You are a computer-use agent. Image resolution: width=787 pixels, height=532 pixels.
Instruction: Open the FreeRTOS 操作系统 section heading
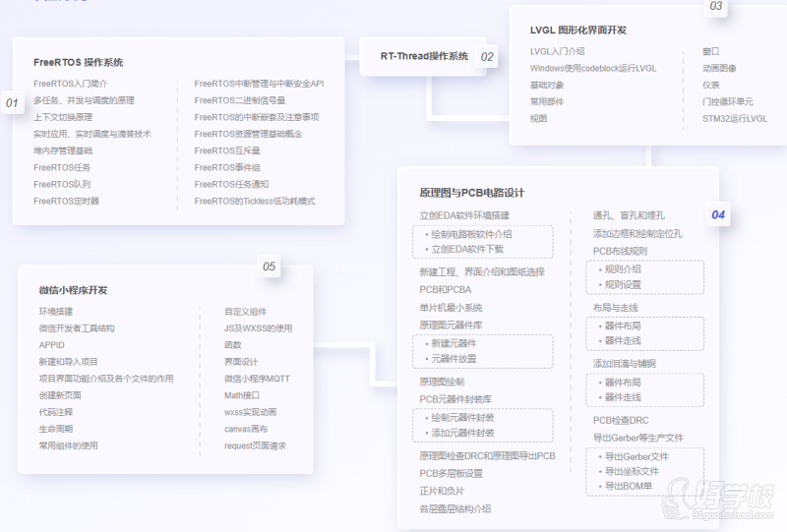pyautogui.click(x=79, y=63)
